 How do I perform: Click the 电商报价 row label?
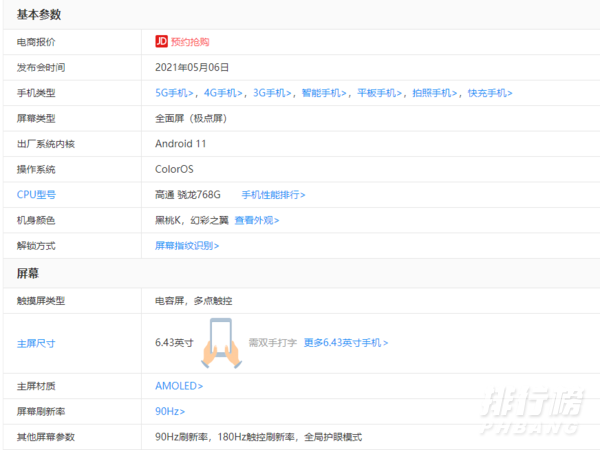(36, 42)
